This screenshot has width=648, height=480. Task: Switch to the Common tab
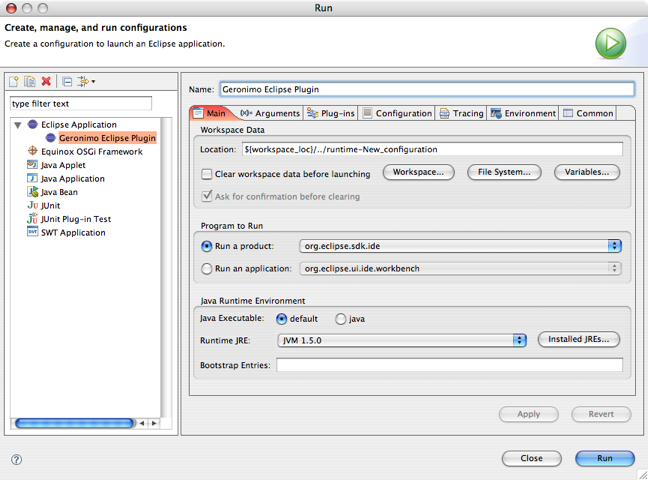[588, 113]
